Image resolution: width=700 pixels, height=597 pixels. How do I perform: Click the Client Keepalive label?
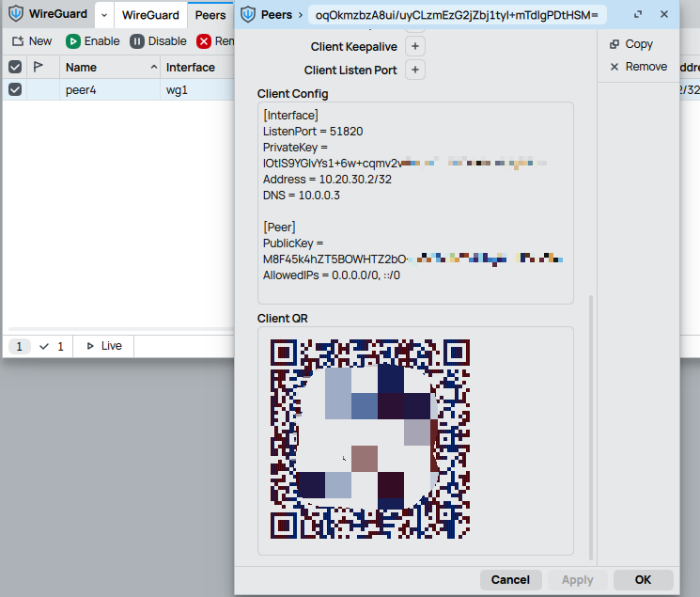coord(353,46)
